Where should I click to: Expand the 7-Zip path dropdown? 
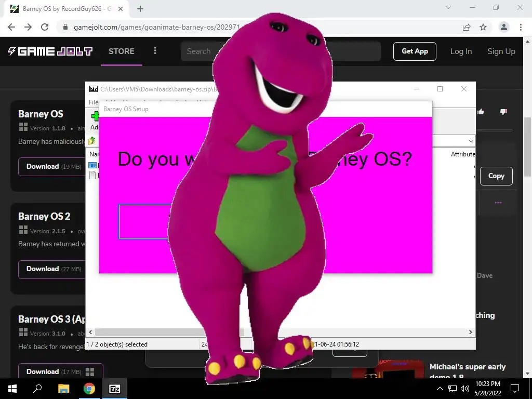coord(471,141)
